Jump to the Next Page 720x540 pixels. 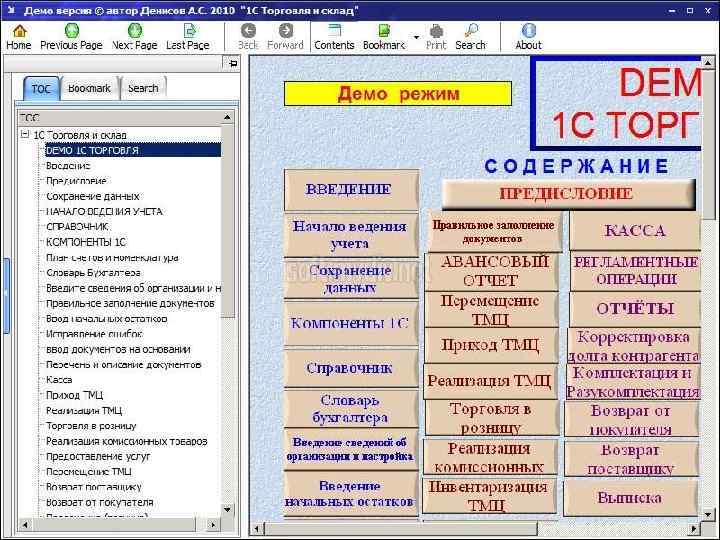[x=135, y=37]
